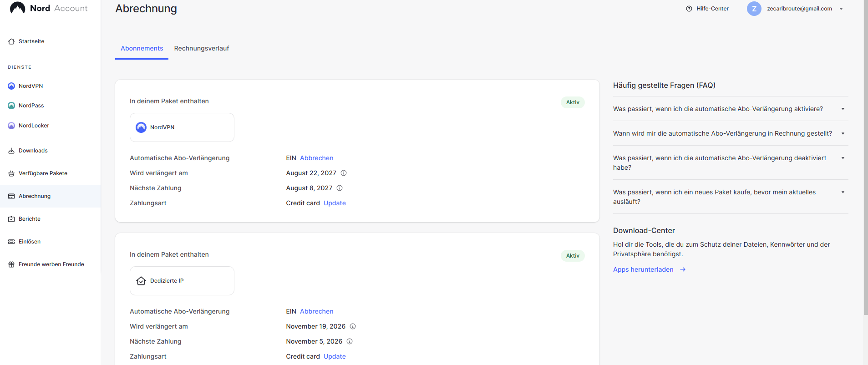Click the date August 22, 2027
Viewport: 868px width, 365px height.
[x=311, y=173]
